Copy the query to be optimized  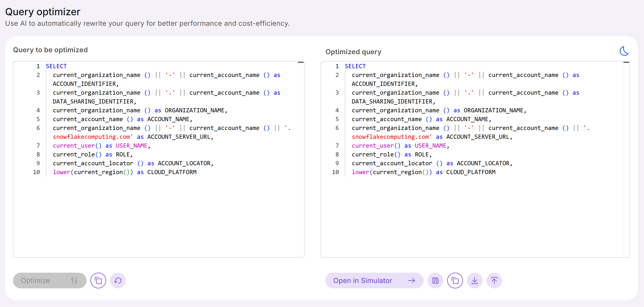coord(98,281)
